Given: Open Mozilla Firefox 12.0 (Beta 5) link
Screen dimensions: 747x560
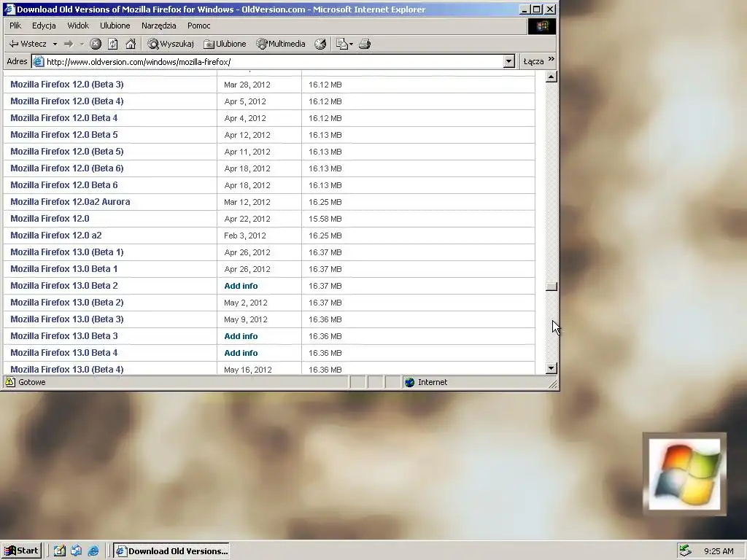Looking at the screenshot, I should coord(66,152).
